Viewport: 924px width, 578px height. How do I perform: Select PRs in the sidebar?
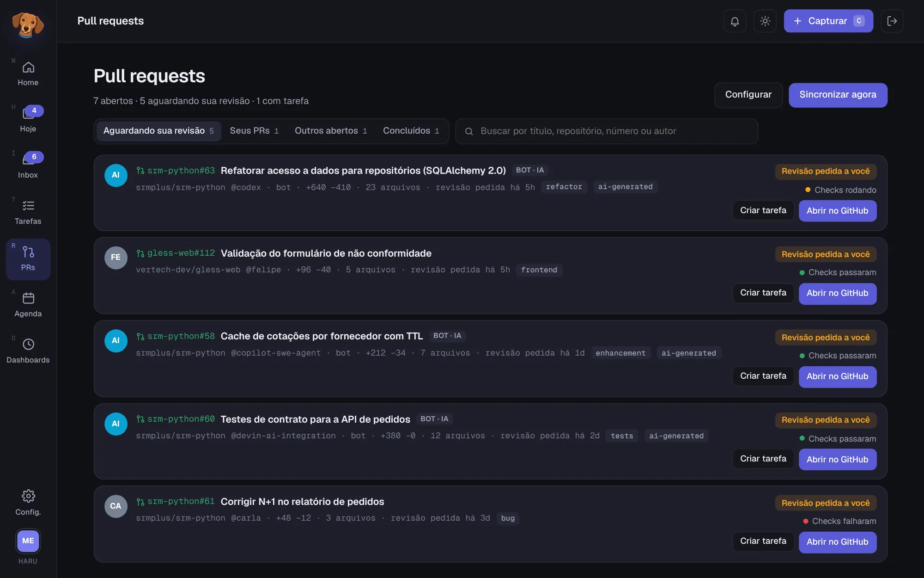pyautogui.click(x=28, y=259)
